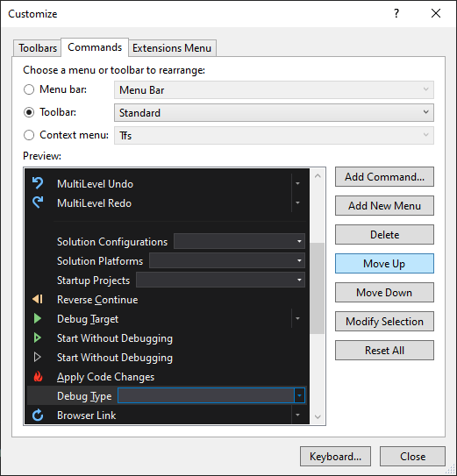Select the Apply Code Changes flame icon

[x=38, y=376]
